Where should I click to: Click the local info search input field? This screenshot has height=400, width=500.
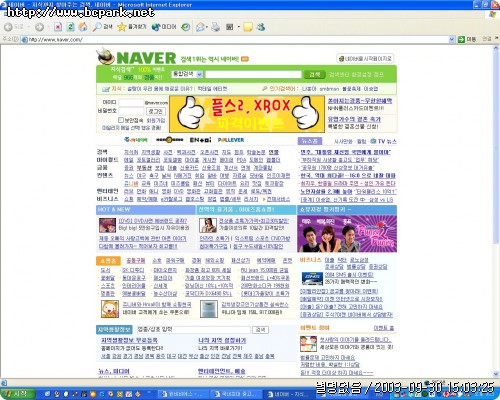[x=193, y=329]
